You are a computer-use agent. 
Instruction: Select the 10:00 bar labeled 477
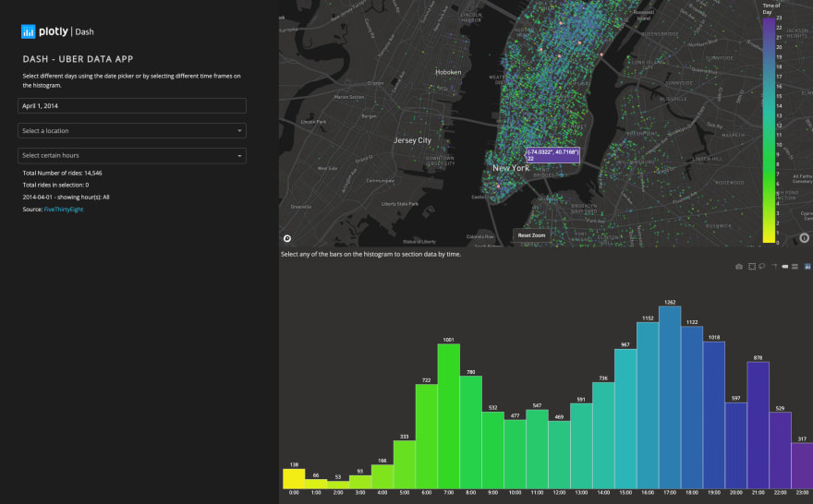[515, 454]
